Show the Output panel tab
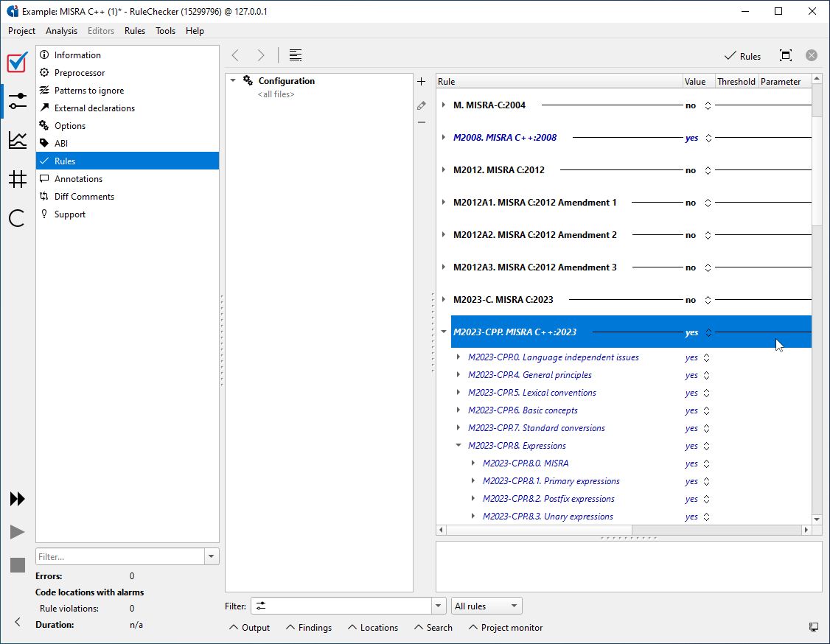The height and width of the screenshot is (644, 830). [249, 628]
